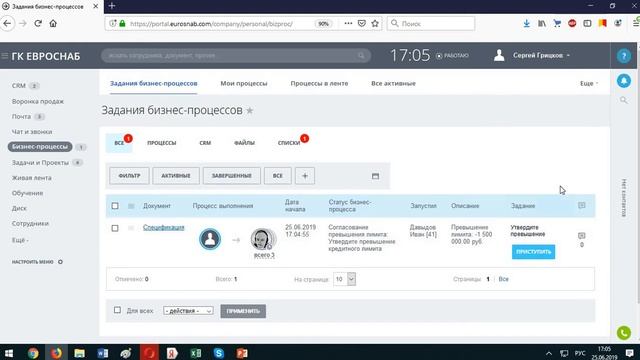Open Word from taskbar
Image resolution: width=640 pixels, height=360 pixels.
(103, 353)
